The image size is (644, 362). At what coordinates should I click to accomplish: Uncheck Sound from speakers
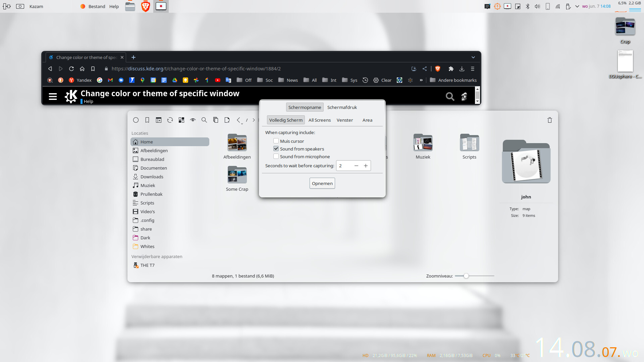pyautogui.click(x=276, y=149)
